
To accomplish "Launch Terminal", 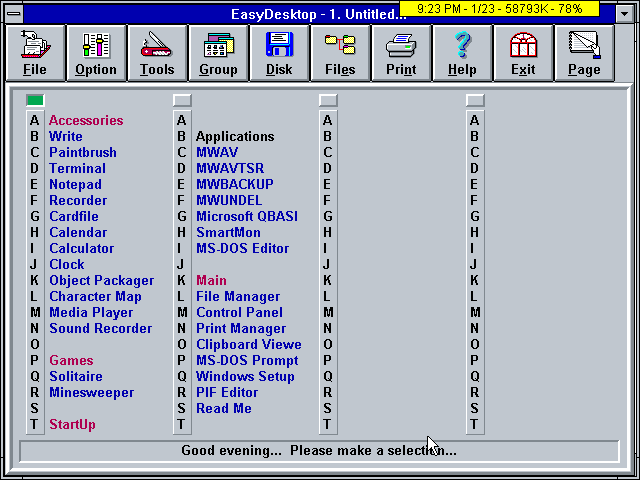I will 78,168.
